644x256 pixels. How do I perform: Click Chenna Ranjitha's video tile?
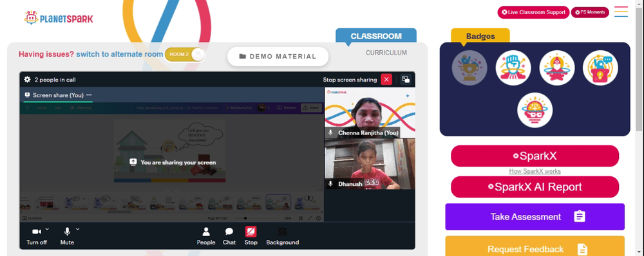coord(370,113)
